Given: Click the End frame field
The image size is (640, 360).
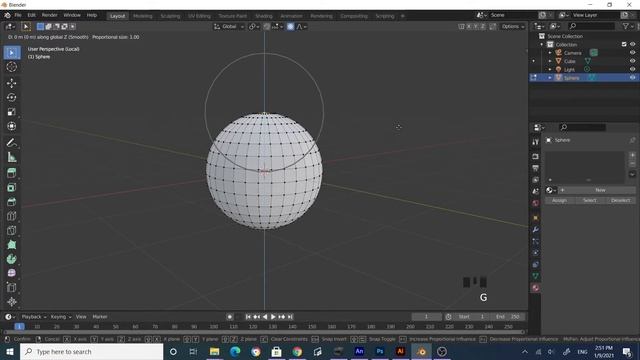Looking at the screenshot, I should 509,317.
